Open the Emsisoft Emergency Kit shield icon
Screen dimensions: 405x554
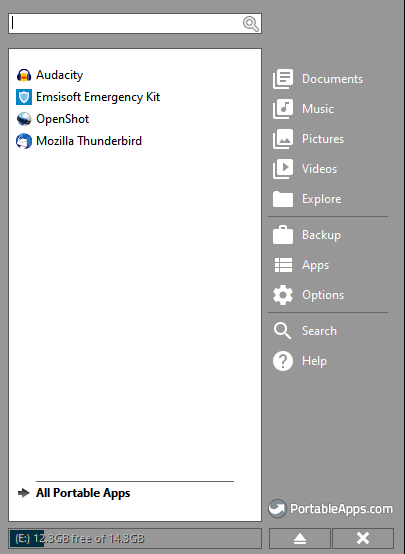pyautogui.click(x=24, y=97)
